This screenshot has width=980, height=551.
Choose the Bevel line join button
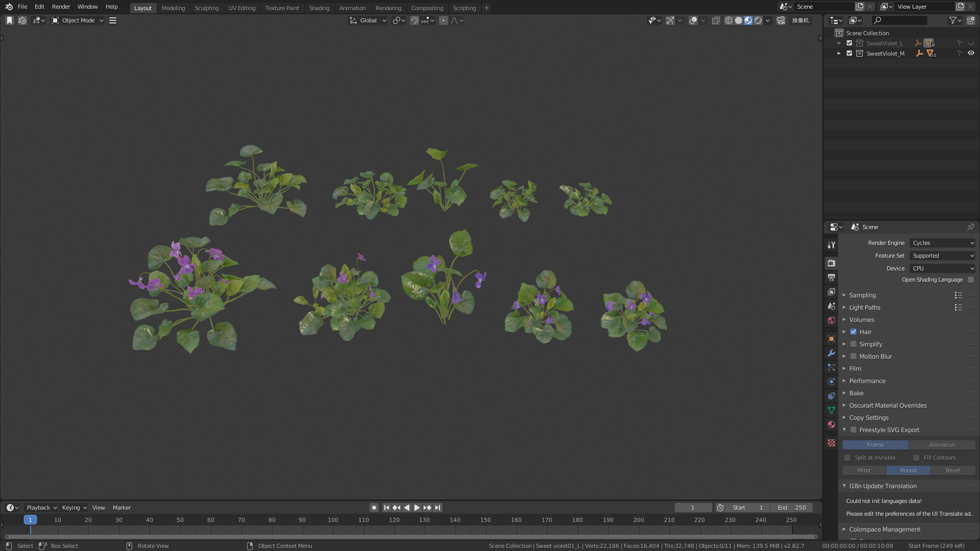952,470
